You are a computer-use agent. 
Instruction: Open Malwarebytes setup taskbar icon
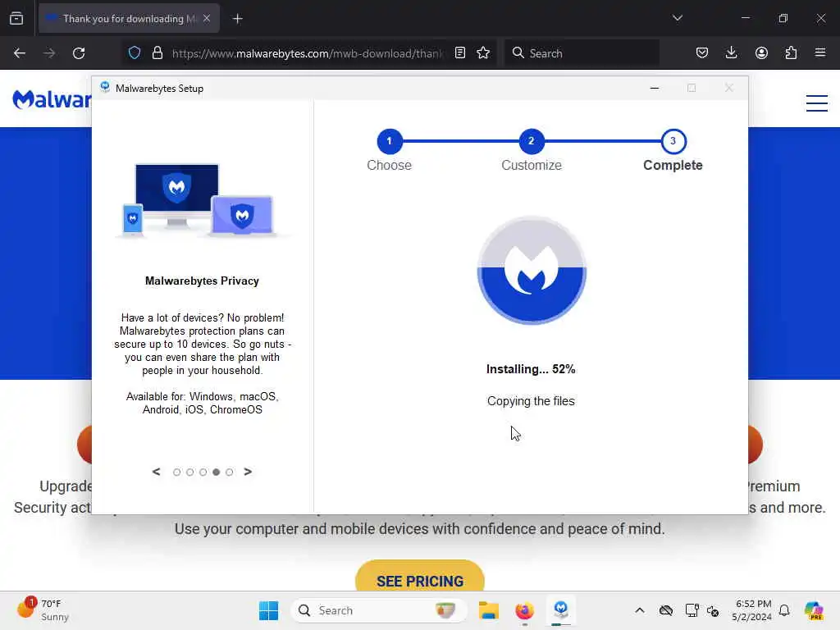coord(561,609)
